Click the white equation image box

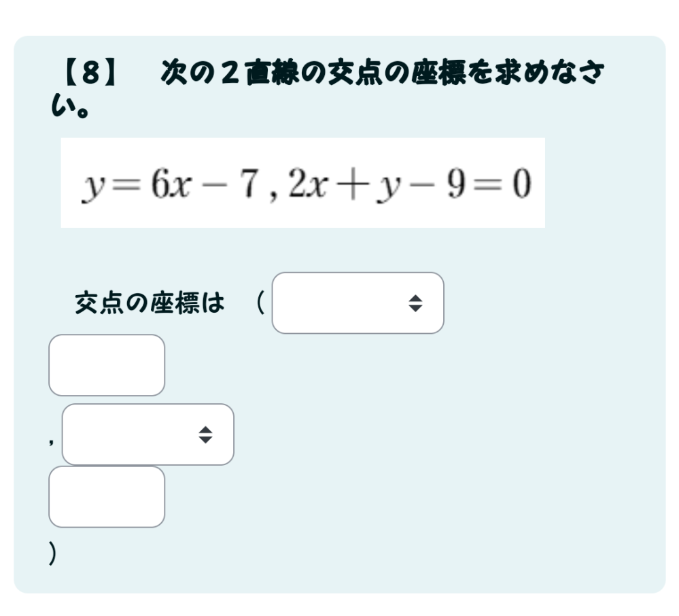(x=302, y=183)
